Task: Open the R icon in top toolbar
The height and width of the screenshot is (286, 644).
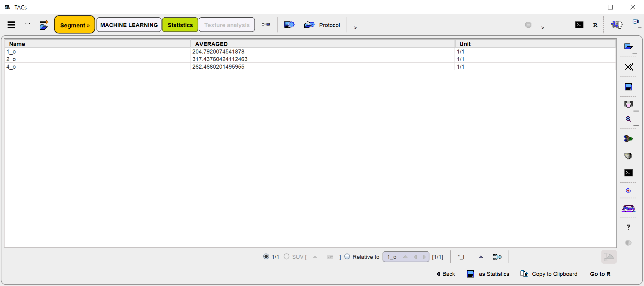Action: point(595,25)
